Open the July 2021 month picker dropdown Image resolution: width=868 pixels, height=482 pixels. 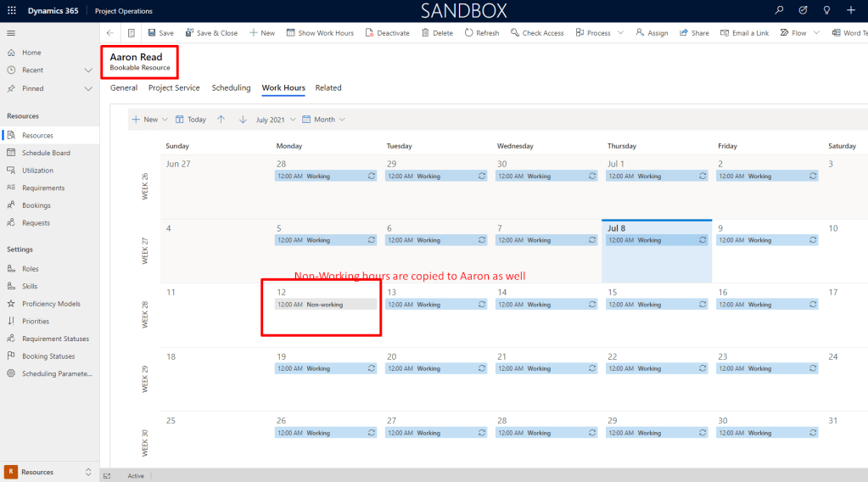pos(276,120)
